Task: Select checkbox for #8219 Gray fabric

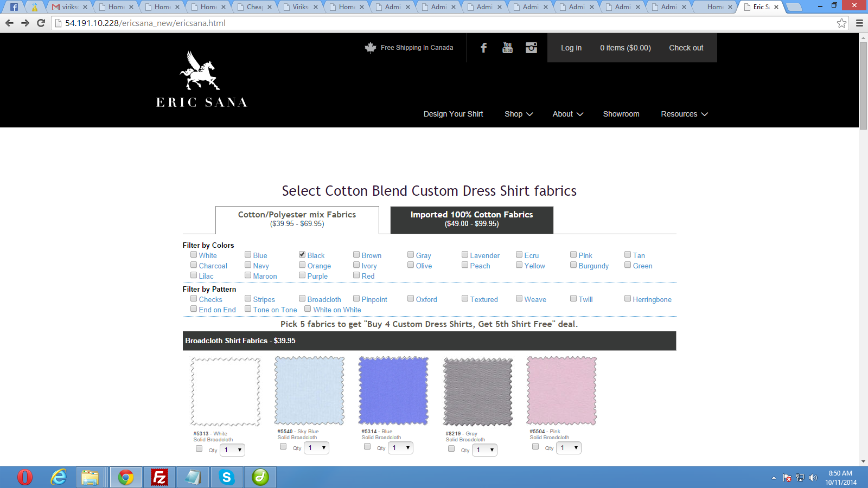Action: [451, 448]
